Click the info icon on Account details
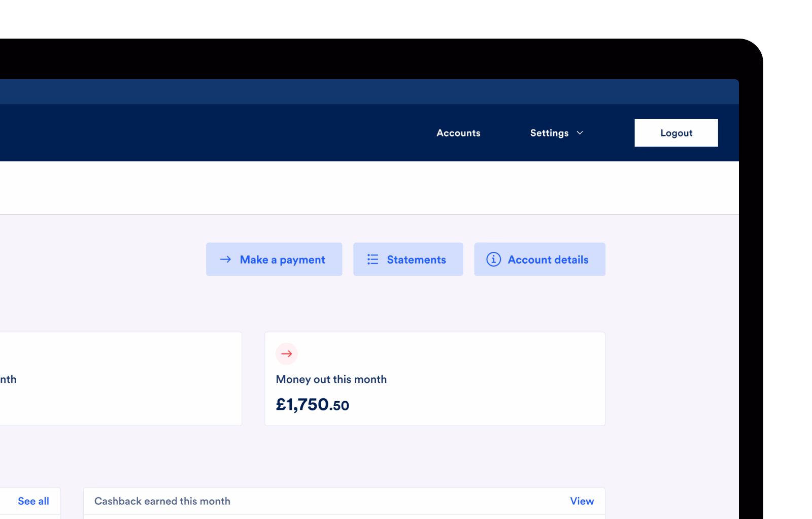 [x=494, y=259]
